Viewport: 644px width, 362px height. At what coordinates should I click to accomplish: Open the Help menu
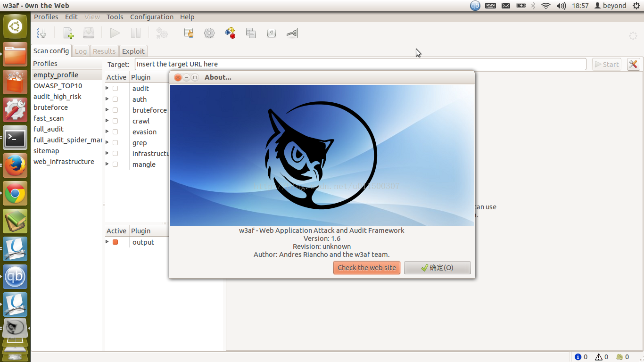pyautogui.click(x=187, y=17)
